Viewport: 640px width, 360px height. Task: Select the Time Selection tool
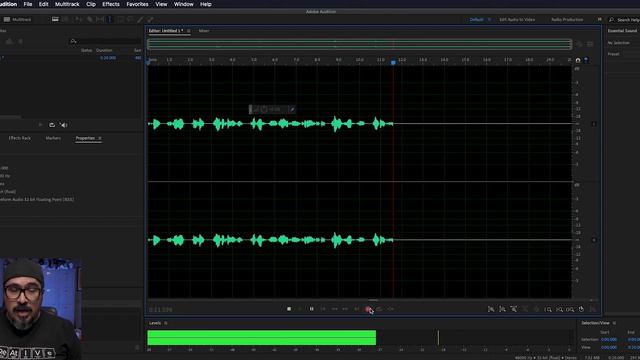[x=109, y=19]
